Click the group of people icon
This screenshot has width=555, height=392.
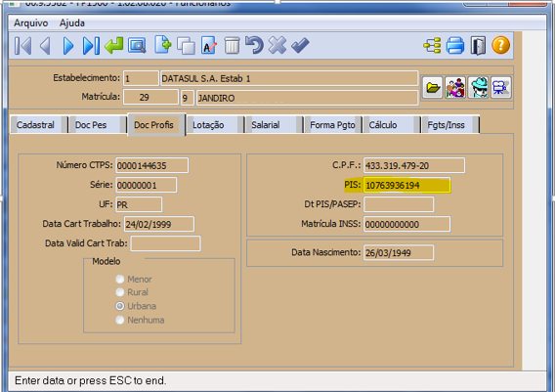click(x=455, y=87)
